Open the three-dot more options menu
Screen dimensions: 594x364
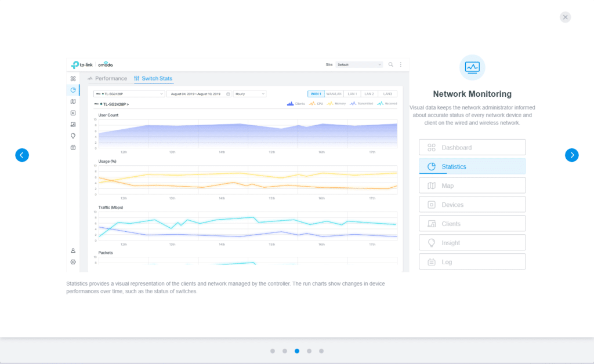pos(400,64)
